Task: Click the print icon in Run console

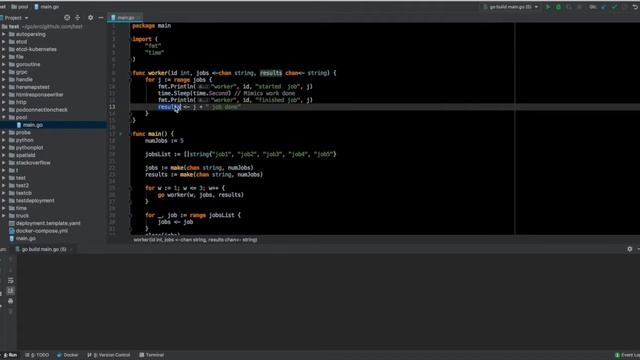Action: tap(11, 301)
